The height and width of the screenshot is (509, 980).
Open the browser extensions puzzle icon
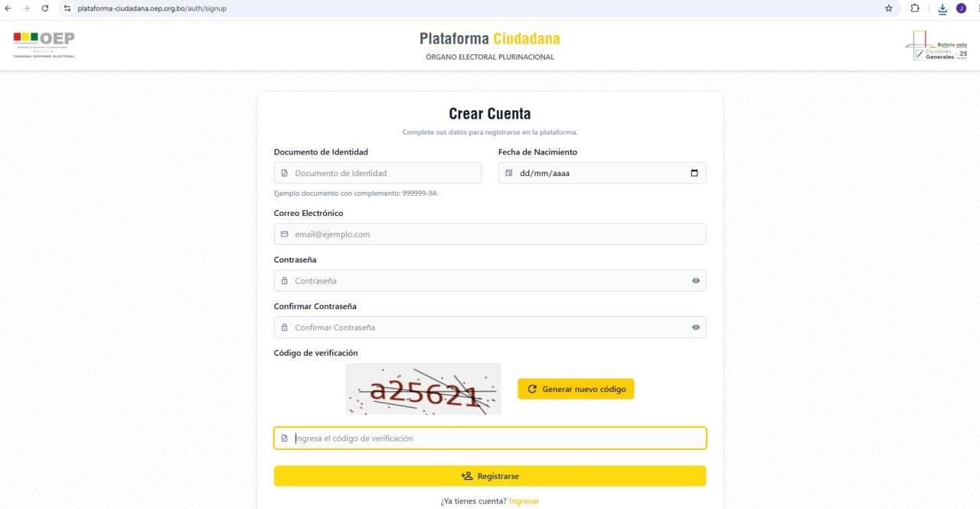click(915, 8)
